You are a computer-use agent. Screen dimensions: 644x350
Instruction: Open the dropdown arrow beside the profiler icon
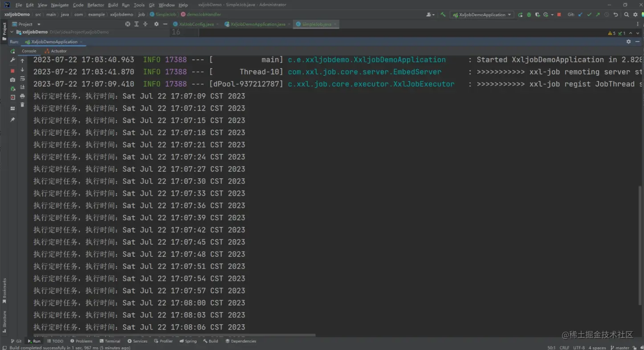coord(552,15)
